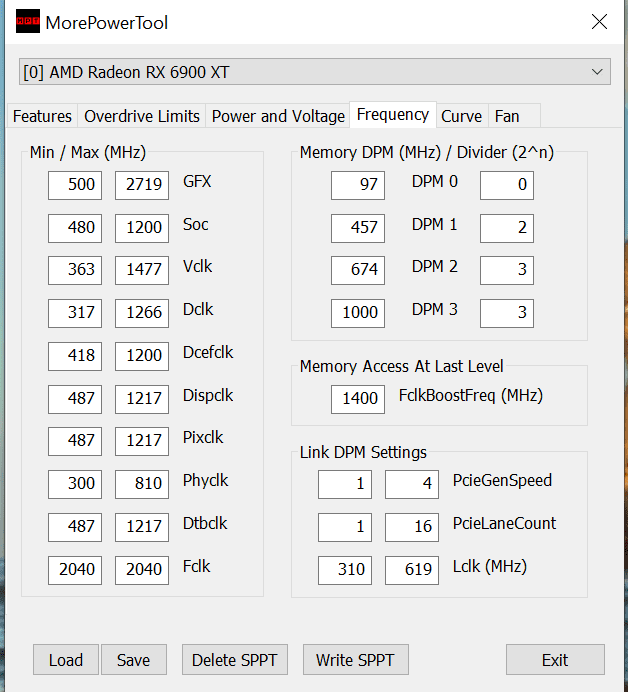Close the MorePowerTool window
Screen dimensions: 628x692
click(x=599, y=22)
